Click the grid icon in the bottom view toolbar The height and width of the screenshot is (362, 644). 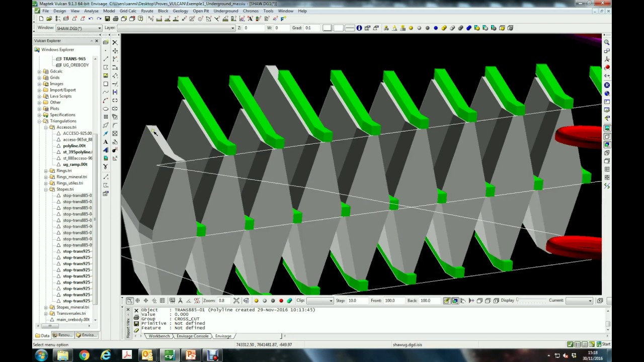[162, 301]
